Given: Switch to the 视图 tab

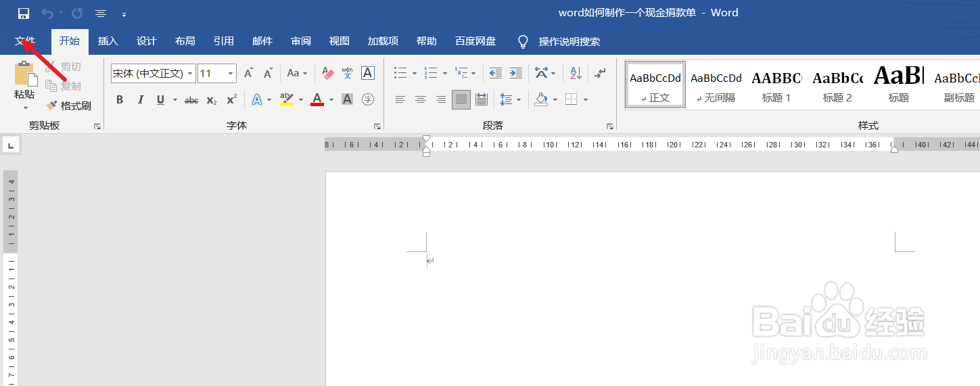Looking at the screenshot, I should [340, 41].
